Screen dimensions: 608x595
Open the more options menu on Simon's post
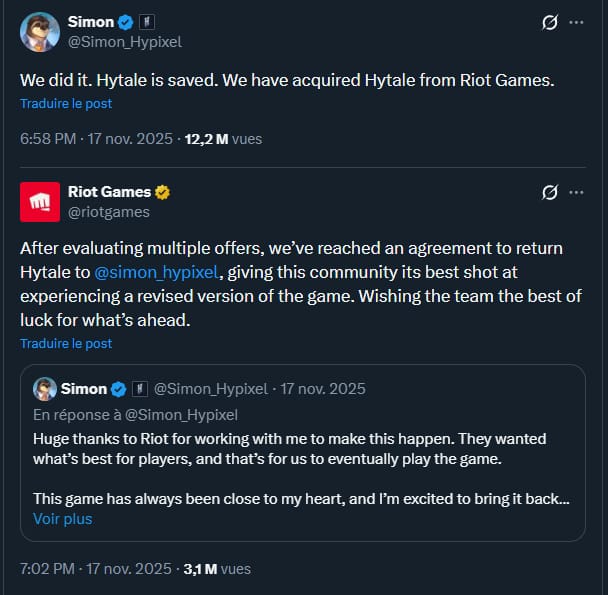pos(577,22)
